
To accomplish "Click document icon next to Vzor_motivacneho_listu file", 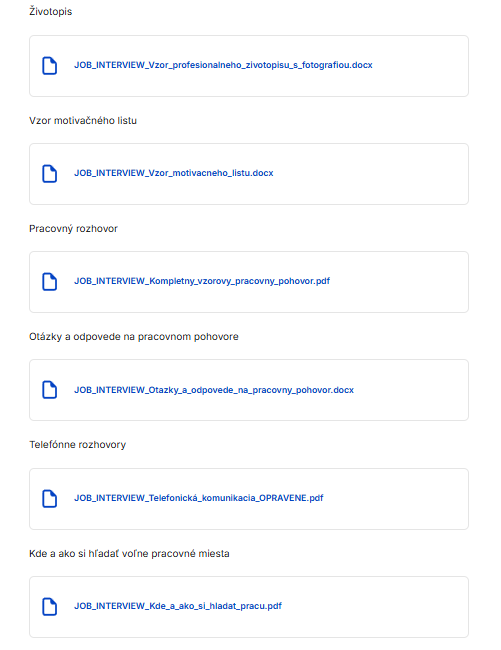I will click(50, 174).
